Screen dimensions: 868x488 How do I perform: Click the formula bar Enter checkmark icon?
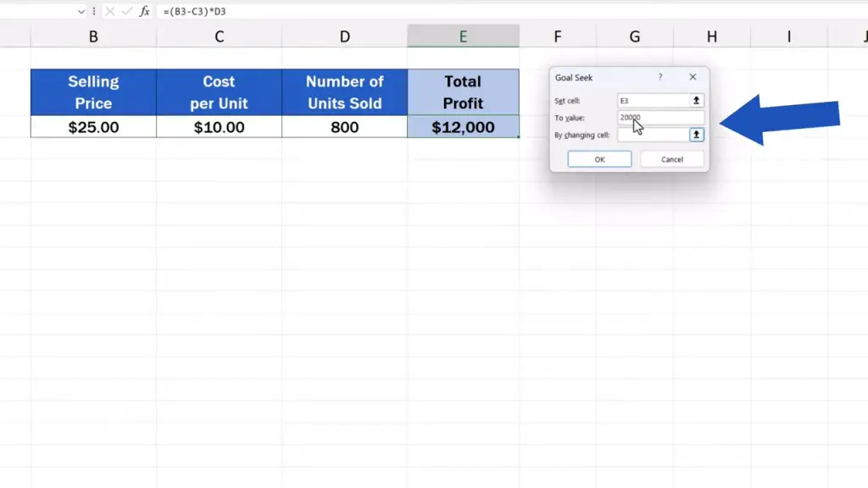coord(125,11)
